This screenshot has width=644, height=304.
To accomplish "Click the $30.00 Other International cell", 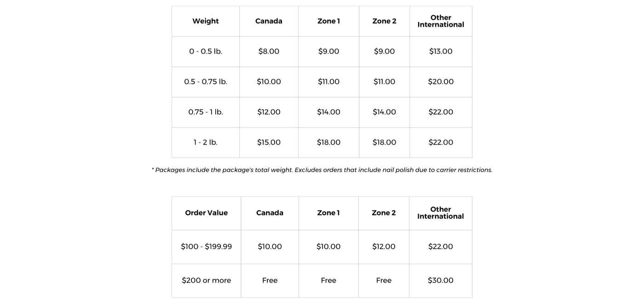I will (x=441, y=281).
